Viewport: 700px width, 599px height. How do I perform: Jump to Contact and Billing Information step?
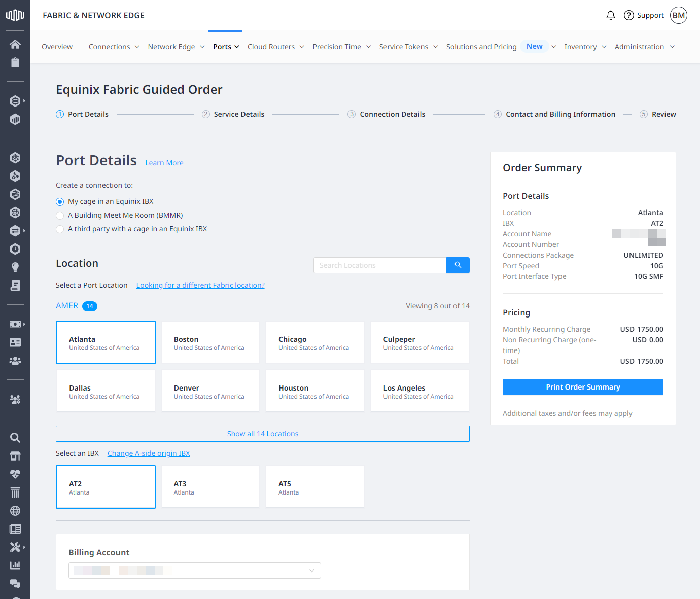(554, 114)
